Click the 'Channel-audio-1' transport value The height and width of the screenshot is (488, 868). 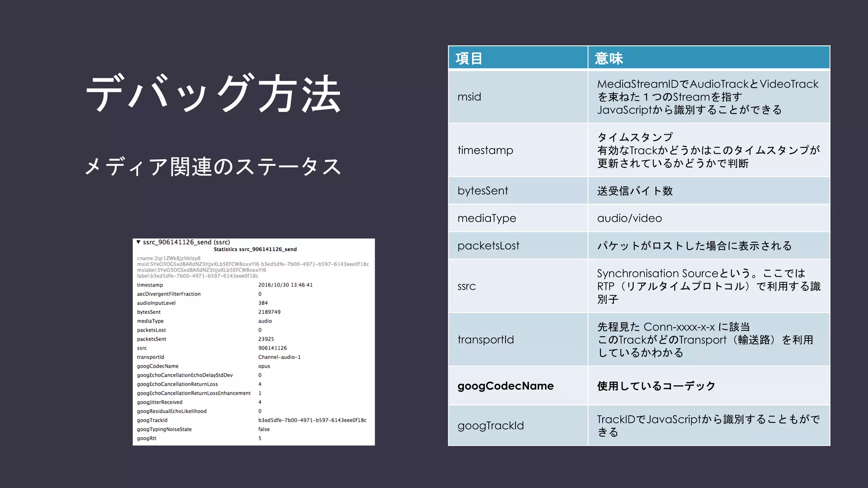[x=279, y=357]
